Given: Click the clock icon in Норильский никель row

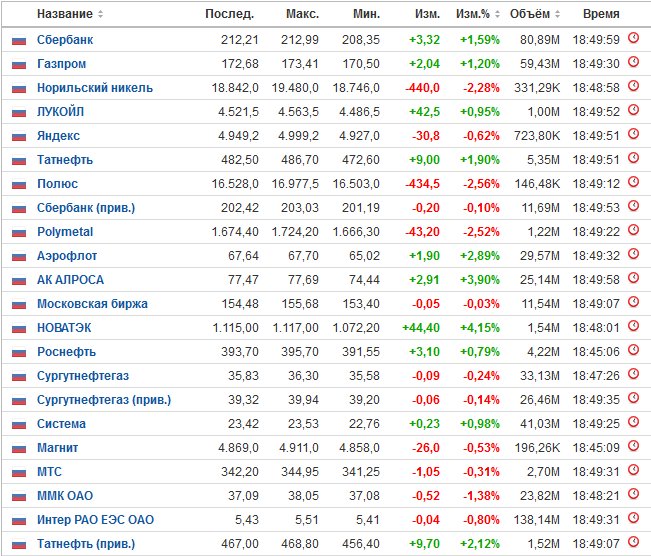Looking at the screenshot, I should click(633, 86).
